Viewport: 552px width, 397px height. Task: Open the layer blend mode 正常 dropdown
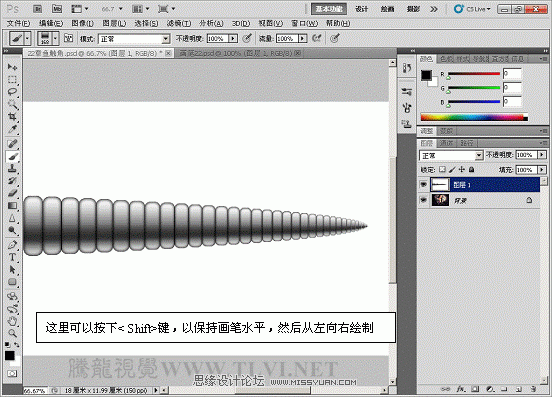tap(478, 155)
